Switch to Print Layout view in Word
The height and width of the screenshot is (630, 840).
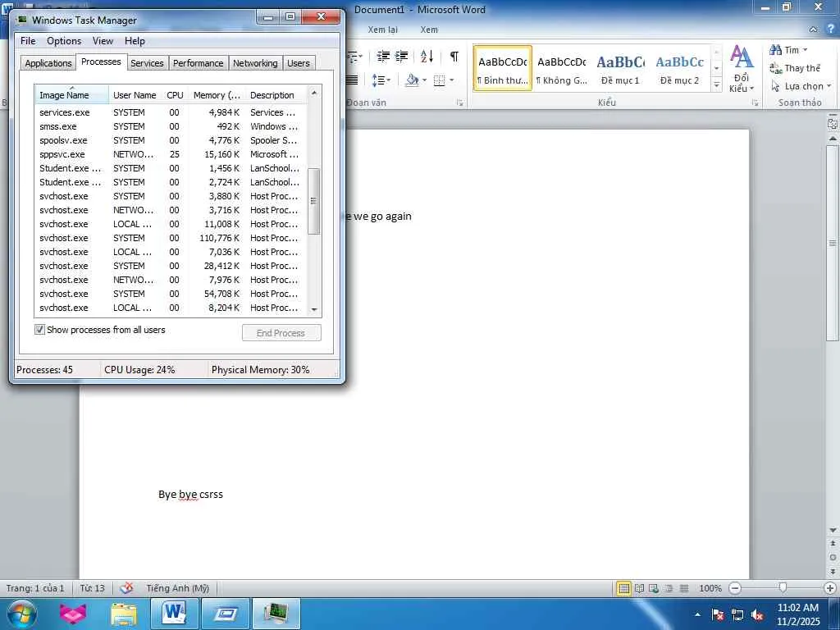623,588
